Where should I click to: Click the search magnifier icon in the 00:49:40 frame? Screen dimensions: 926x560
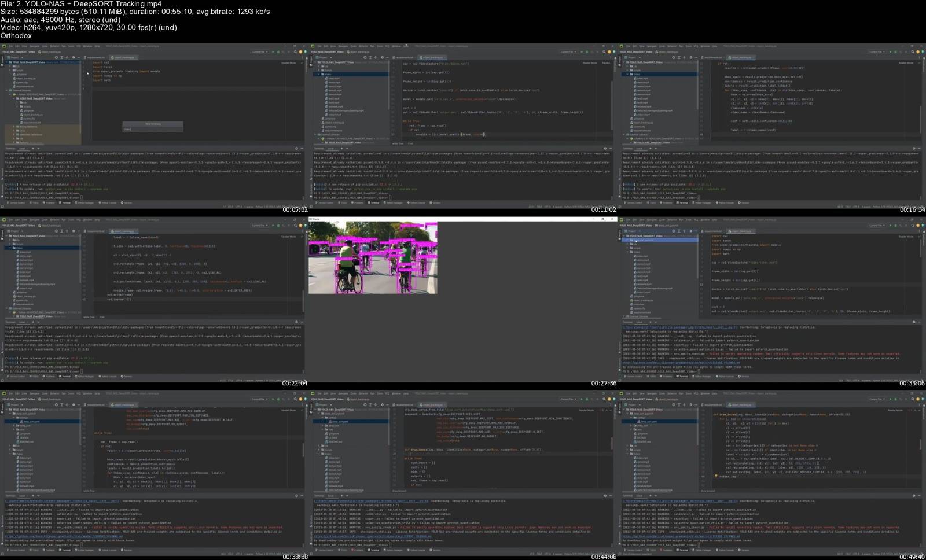click(912, 399)
